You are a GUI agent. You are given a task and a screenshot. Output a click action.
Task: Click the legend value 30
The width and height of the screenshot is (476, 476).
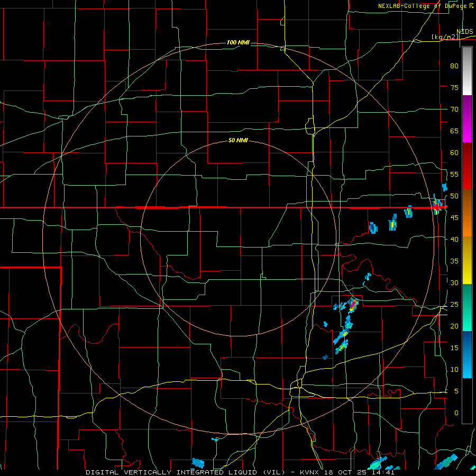coord(454,282)
